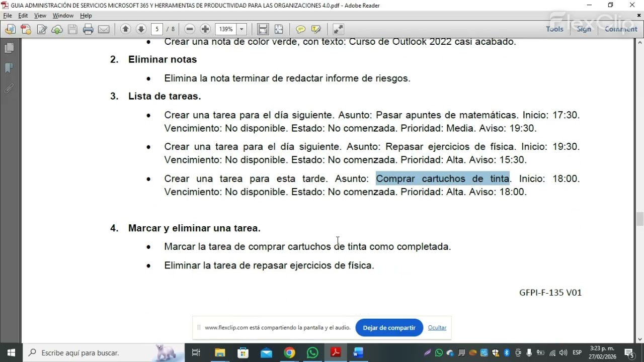Click the Save floppy disk icon
Image resolution: width=644 pixels, height=362 pixels.
[72, 29]
